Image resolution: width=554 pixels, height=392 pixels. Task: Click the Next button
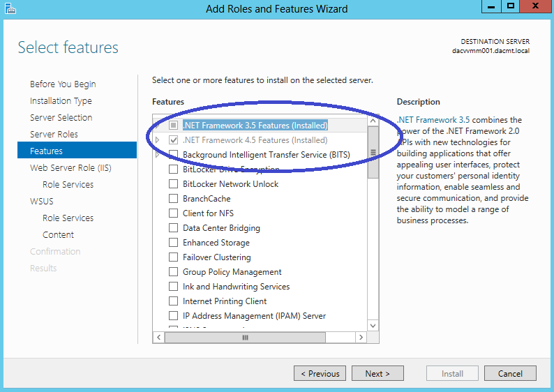(x=377, y=373)
